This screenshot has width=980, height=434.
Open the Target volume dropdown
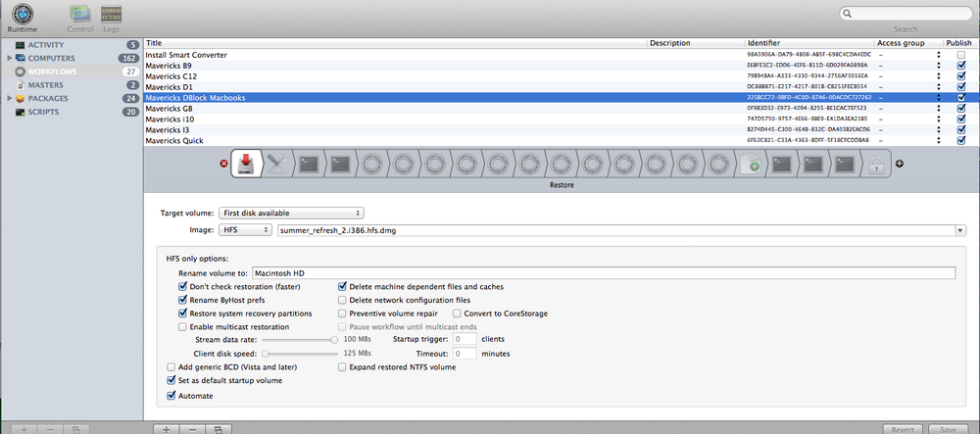291,213
